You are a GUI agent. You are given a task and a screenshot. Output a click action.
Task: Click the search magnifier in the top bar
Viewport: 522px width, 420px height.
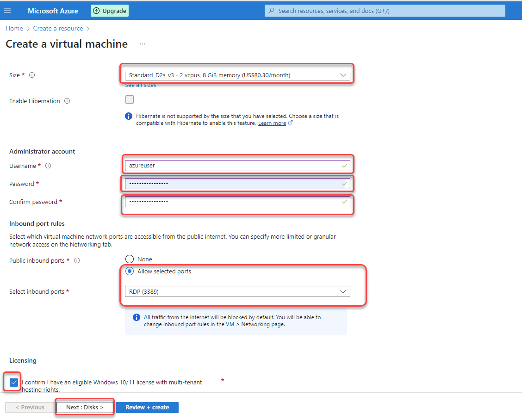[x=271, y=10]
